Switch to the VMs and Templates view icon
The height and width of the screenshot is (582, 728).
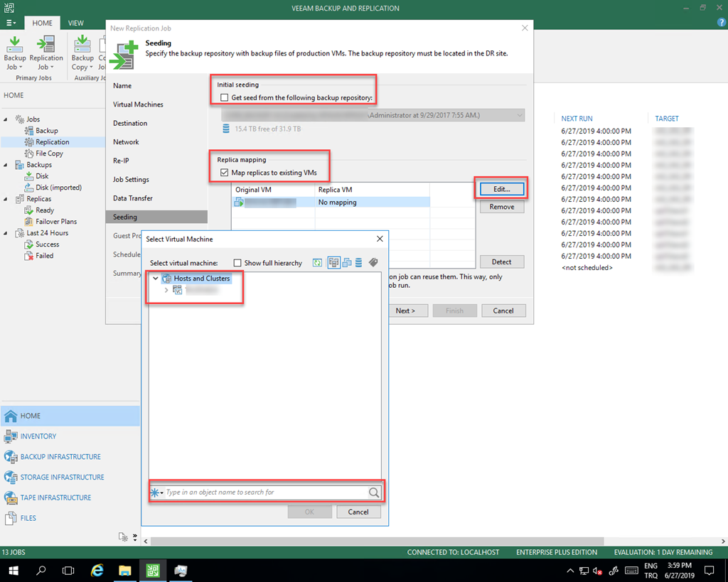click(346, 263)
